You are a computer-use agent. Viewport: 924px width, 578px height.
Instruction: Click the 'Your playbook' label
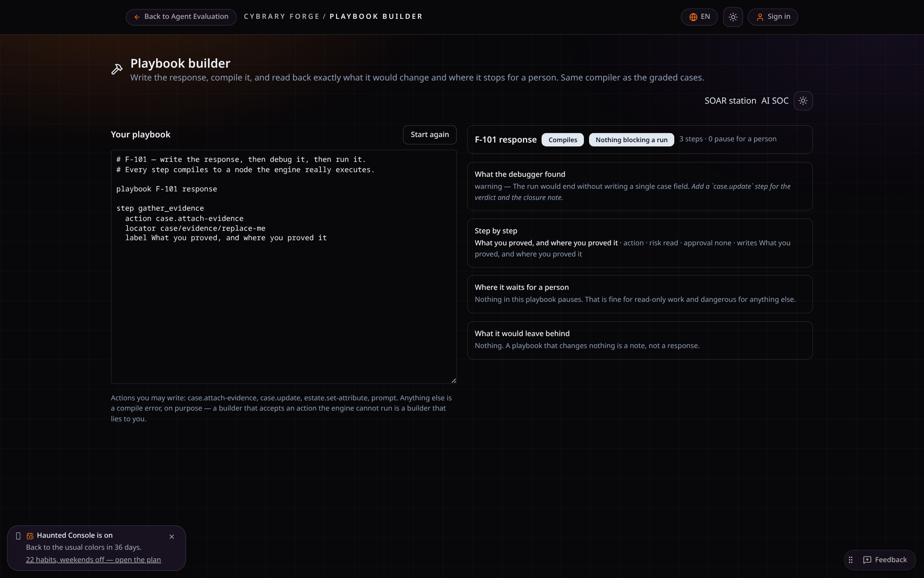(x=140, y=134)
